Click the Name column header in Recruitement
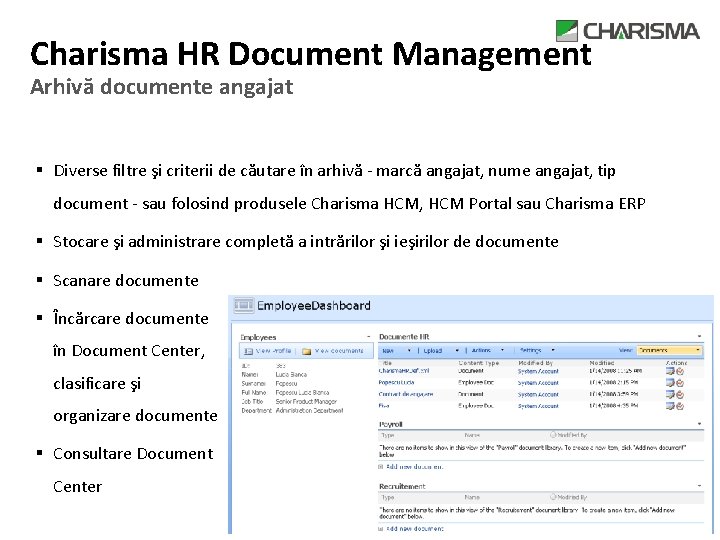Image resolution: width=720 pixels, height=540 pixels. click(x=472, y=497)
